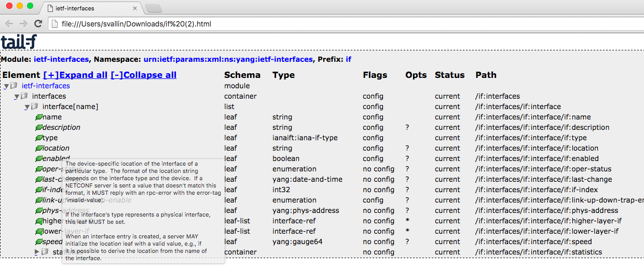Click the folder icon beside interface[name] list
This screenshot has width=644, height=268.
(x=35, y=106)
